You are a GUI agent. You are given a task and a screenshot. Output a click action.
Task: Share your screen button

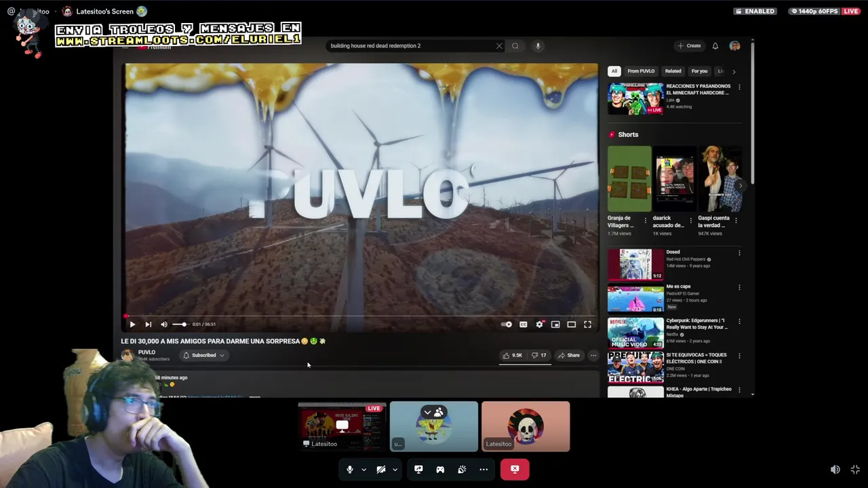[x=418, y=469]
